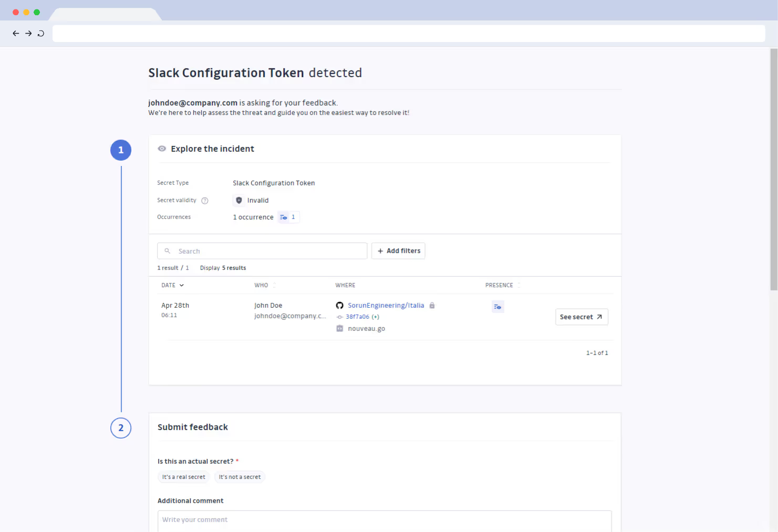Click the eye icon beside Explore the incident

[x=162, y=149]
